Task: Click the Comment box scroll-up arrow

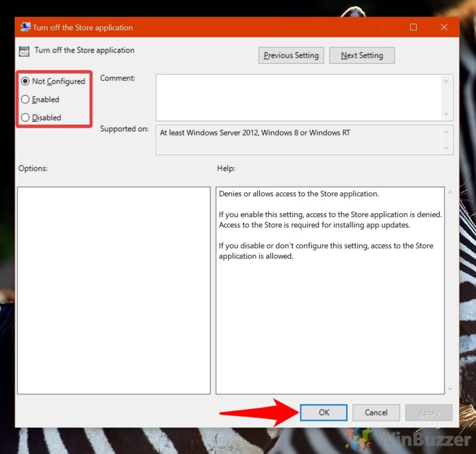Action: pos(446,81)
